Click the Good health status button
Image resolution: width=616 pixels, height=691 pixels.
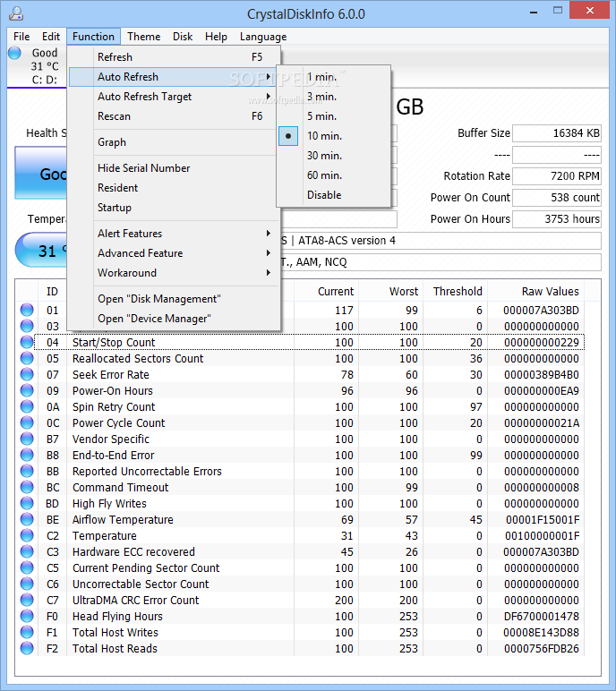coord(41,173)
